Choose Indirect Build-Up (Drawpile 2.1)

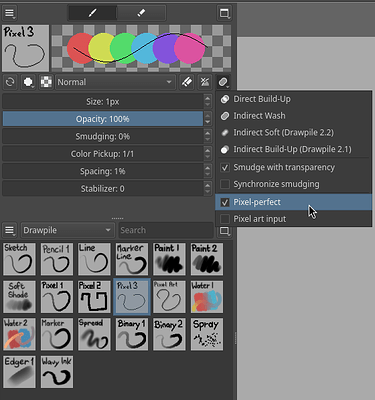[294, 149]
